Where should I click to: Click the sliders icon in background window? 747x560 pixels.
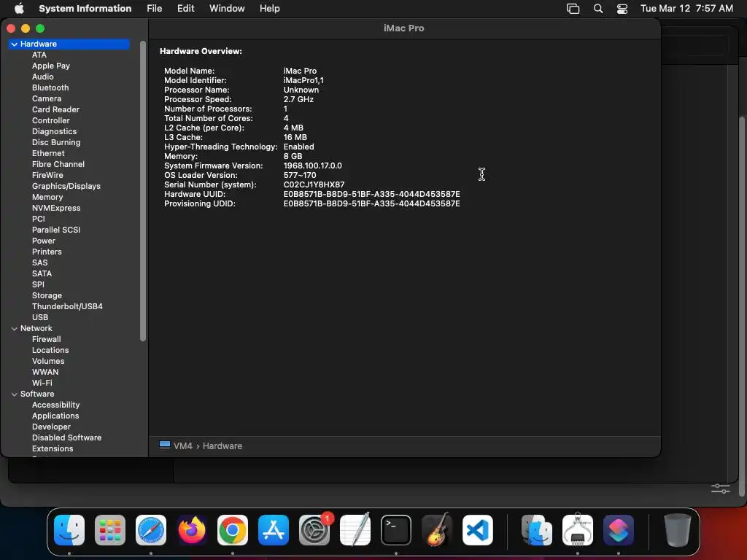click(720, 489)
